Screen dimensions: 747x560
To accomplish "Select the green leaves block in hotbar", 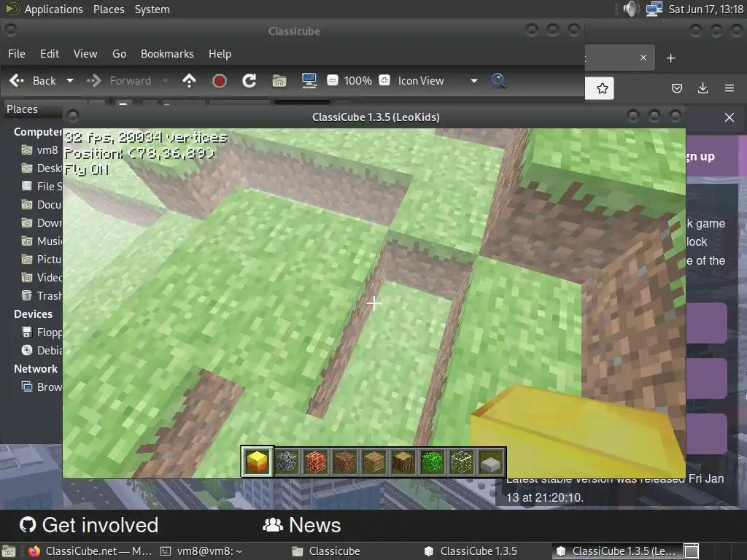I will [x=432, y=462].
